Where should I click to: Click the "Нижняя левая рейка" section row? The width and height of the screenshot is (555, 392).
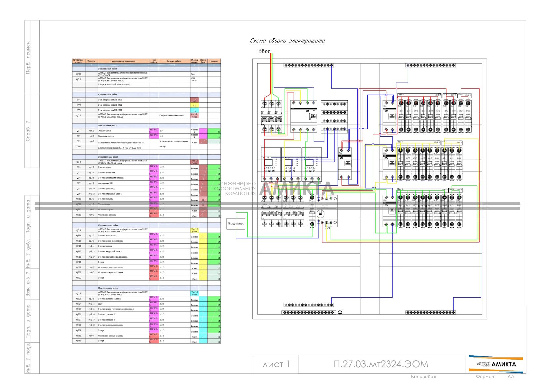tap(146, 126)
